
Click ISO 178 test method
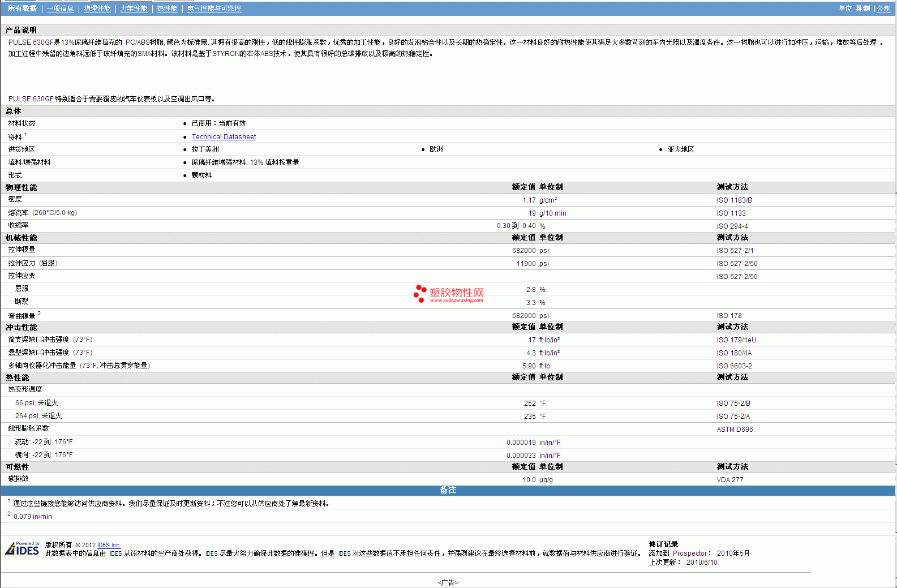point(729,316)
